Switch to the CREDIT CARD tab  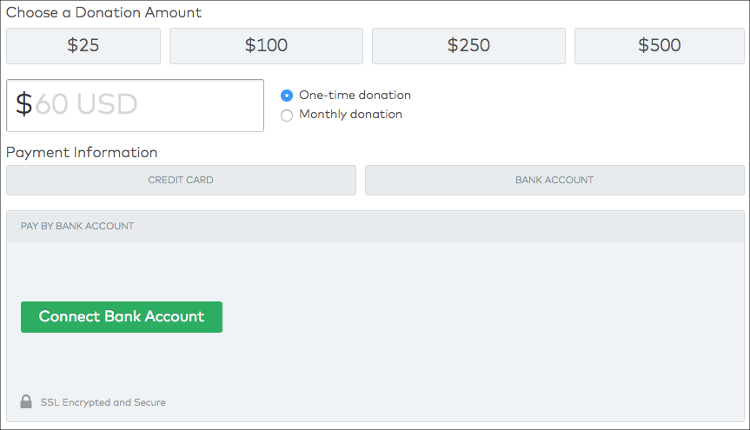click(181, 180)
